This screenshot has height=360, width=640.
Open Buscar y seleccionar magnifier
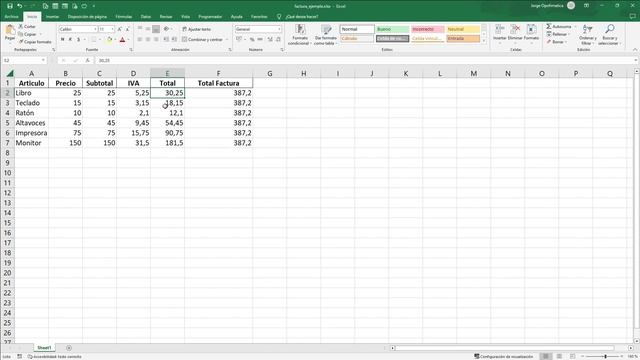609,35
